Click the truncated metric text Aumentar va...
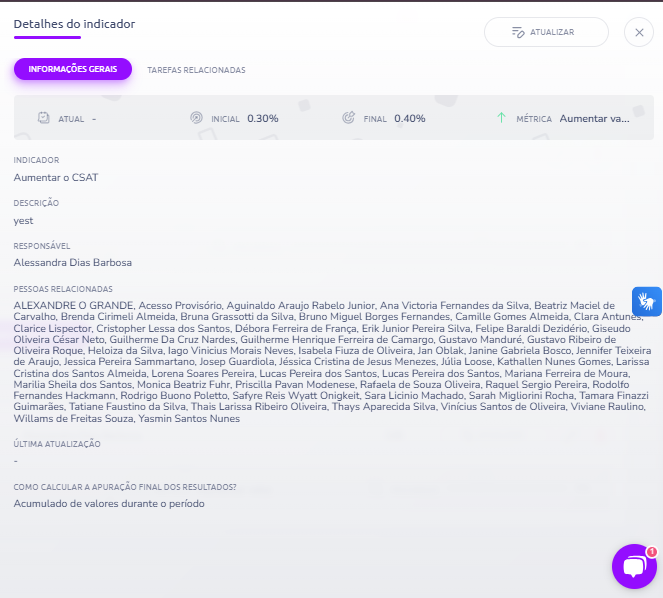The height and width of the screenshot is (598, 663). click(595, 118)
